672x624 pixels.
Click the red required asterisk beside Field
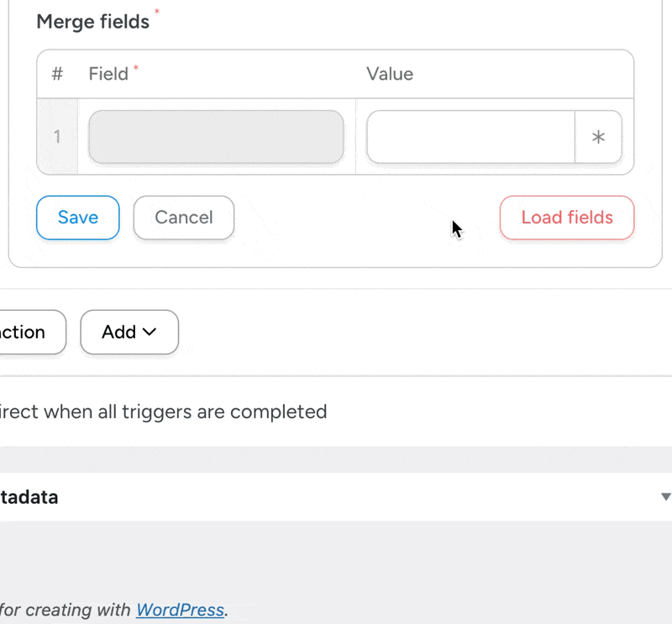tap(136, 70)
